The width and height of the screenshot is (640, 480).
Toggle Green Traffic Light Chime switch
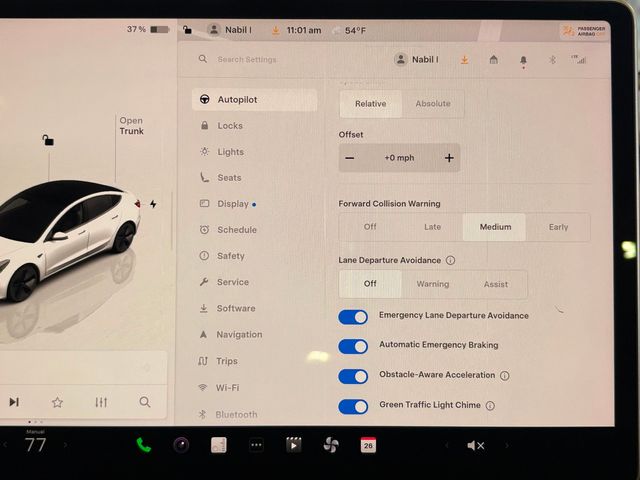[353, 407]
